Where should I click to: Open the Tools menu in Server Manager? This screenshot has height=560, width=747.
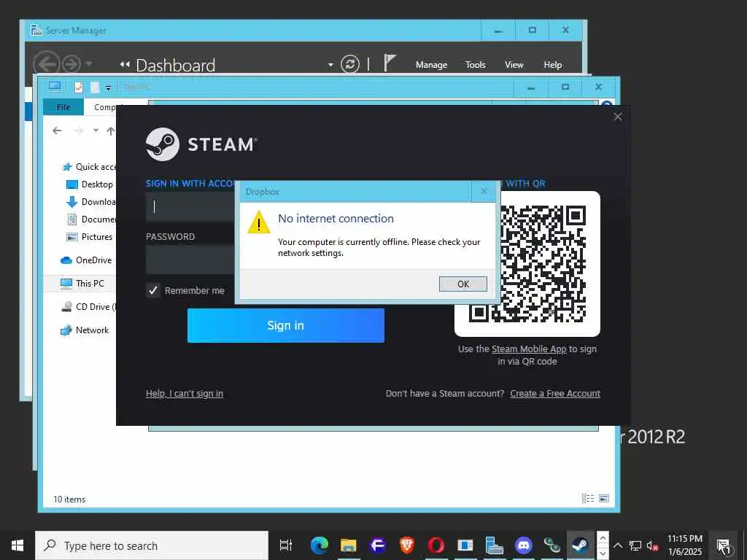tap(476, 65)
